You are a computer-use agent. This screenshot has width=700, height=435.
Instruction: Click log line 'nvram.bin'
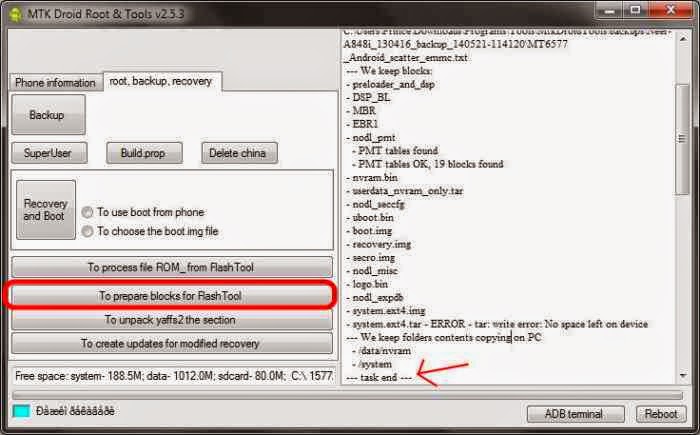372,178
